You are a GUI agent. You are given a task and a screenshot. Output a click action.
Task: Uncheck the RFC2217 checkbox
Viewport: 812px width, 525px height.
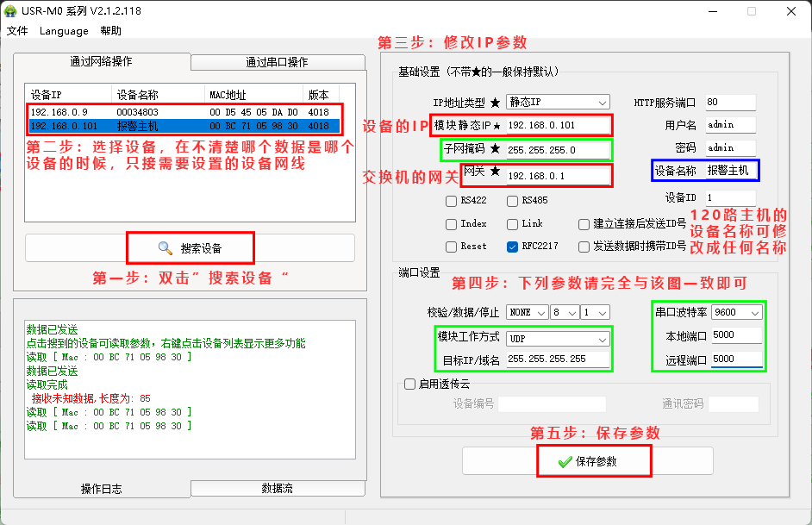(512, 246)
